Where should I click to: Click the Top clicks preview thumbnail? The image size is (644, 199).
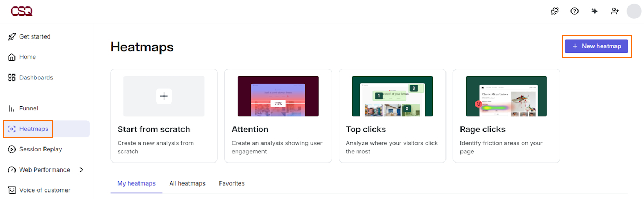click(392, 96)
